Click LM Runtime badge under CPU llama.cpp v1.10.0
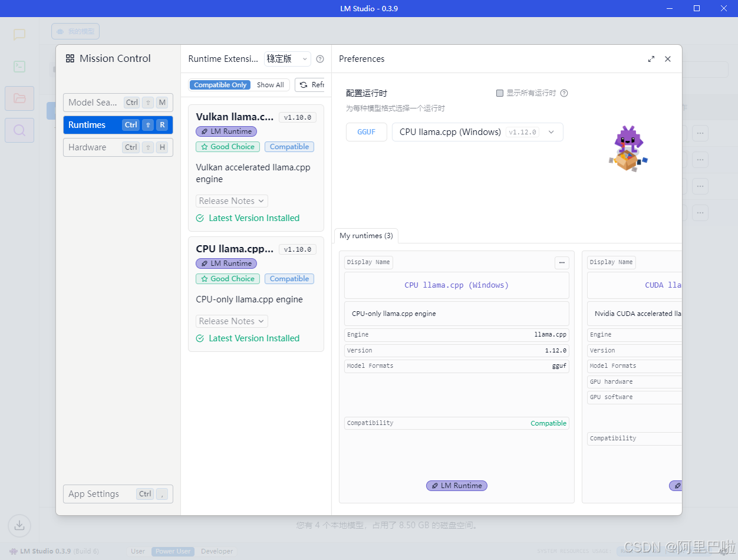The height and width of the screenshot is (560, 738). click(226, 263)
